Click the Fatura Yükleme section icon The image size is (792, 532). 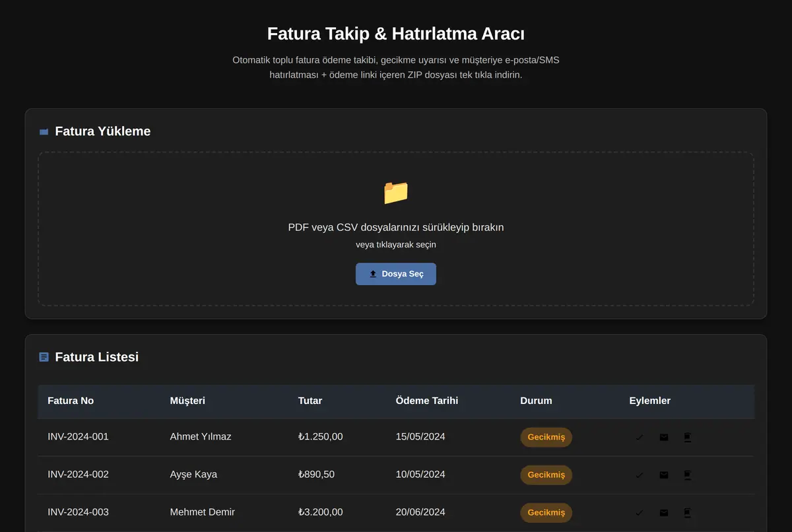point(44,132)
